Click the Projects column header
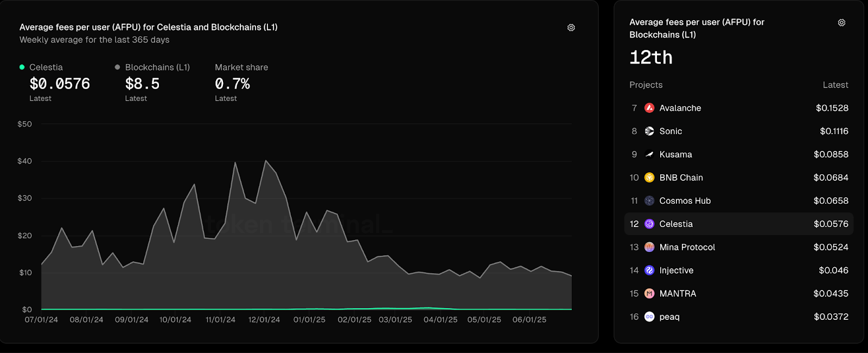 click(x=646, y=85)
